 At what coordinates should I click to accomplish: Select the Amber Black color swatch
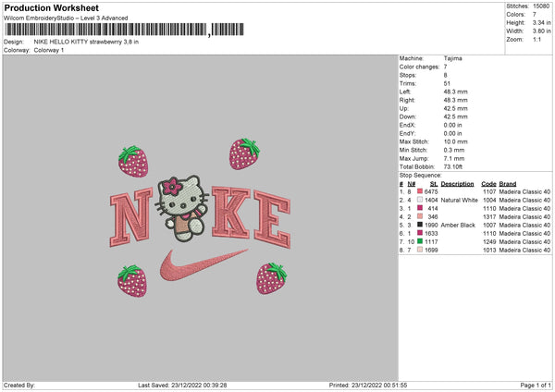coord(420,225)
